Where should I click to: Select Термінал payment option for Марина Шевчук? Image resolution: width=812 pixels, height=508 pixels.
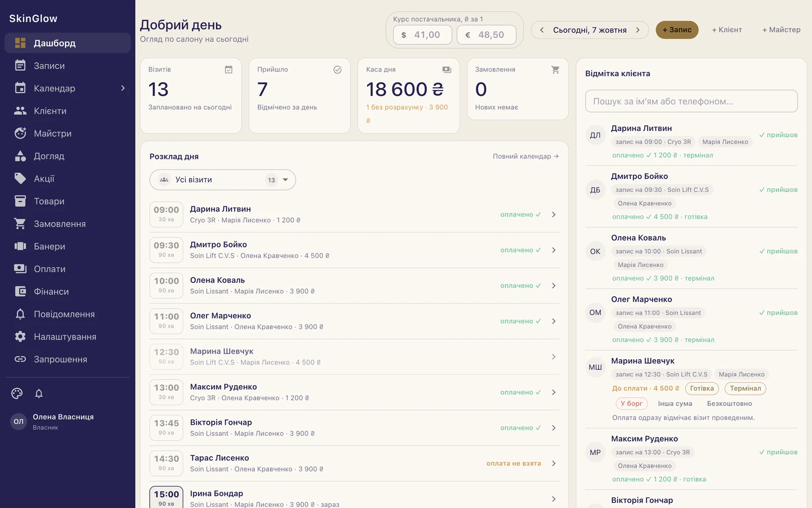click(746, 388)
